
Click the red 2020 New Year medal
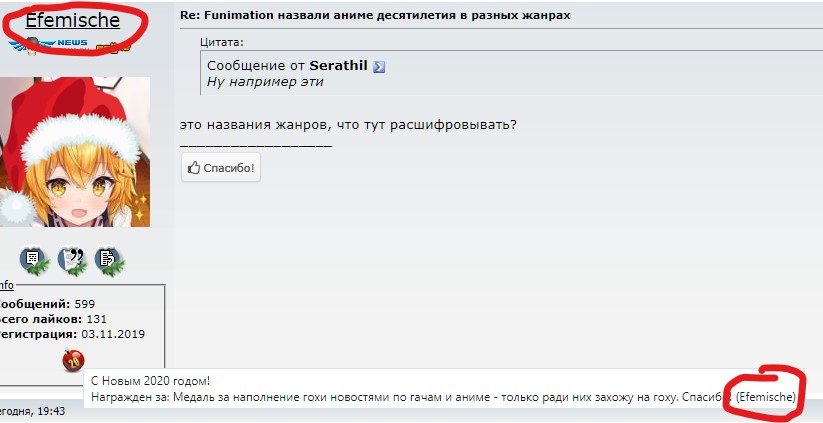coord(73,361)
